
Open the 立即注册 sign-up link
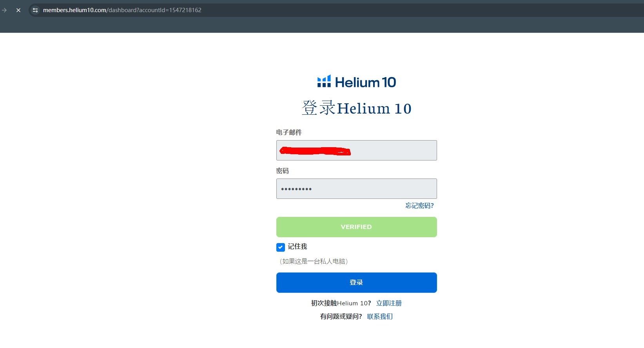tap(389, 303)
